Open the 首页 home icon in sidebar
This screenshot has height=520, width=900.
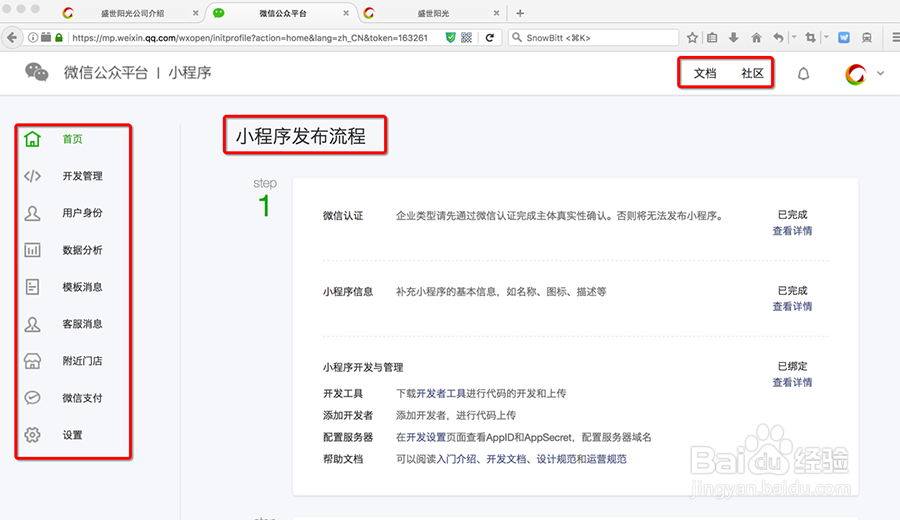pos(32,139)
